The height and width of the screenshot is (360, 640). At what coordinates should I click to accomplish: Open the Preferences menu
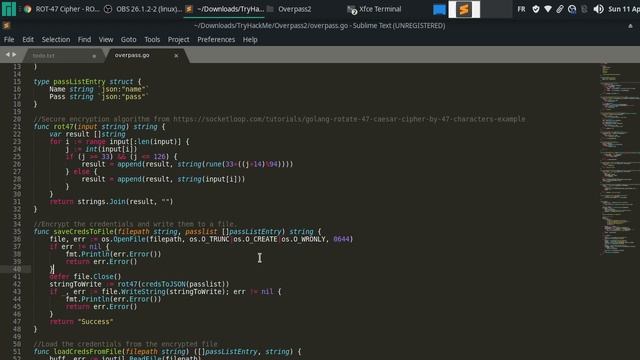tap(216, 40)
